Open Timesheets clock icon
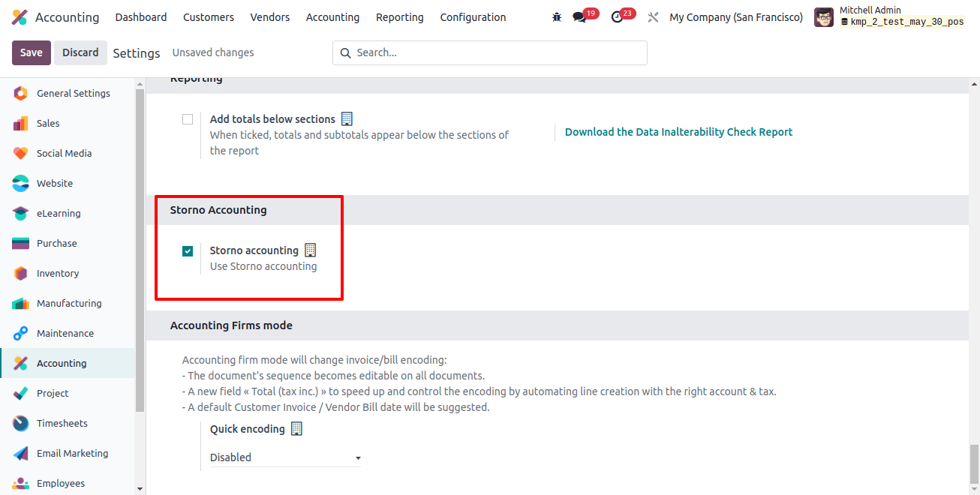Image resolution: width=980 pixels, height=495 pixels. point(21,424)
